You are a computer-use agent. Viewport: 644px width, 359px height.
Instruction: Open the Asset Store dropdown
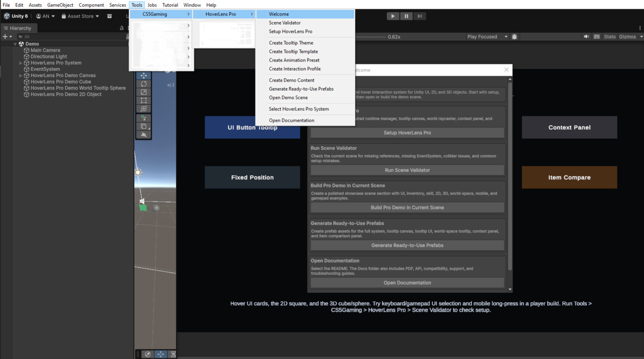(x=81, y=16)
